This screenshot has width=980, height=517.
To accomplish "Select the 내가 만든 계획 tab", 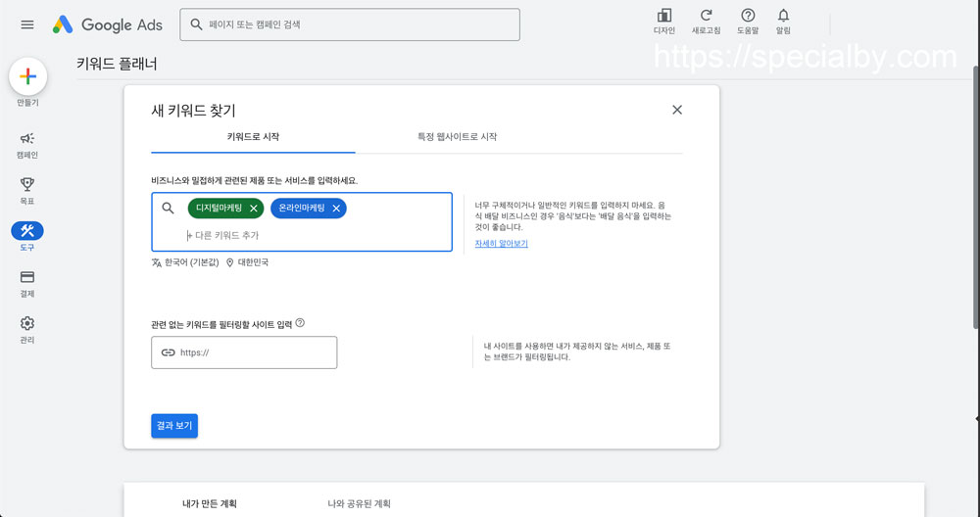I will (x=210, y=503).
